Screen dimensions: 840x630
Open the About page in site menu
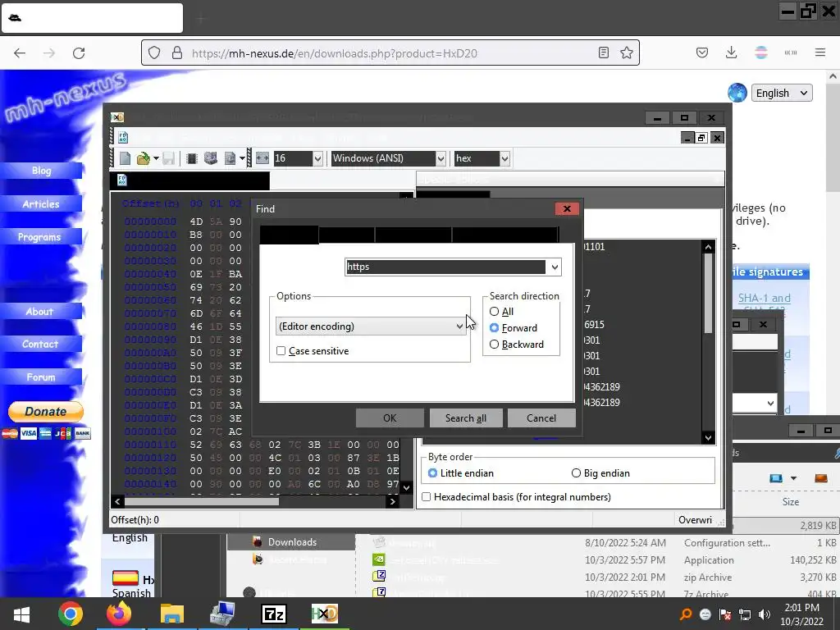click(x=39, y=311)
